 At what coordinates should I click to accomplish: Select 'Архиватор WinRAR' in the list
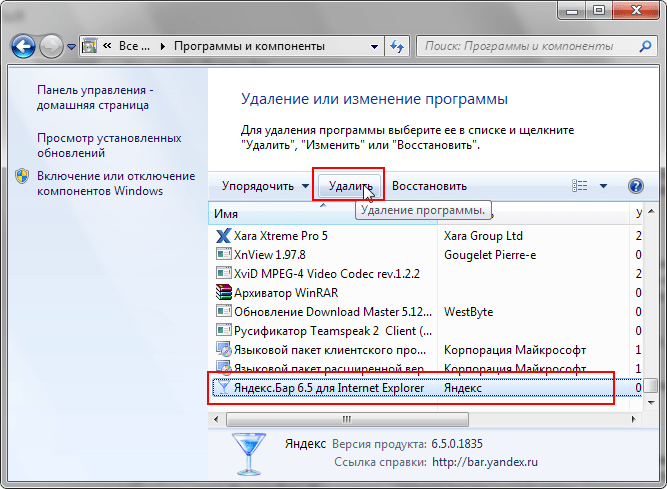pos(425,293)
